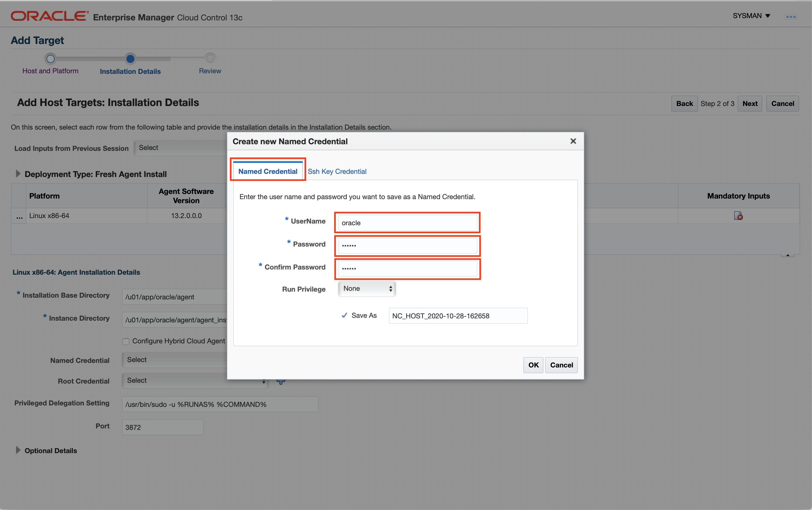Proceed with the Next button
Viewport: 812px width, 510px height.
point(750,103)
